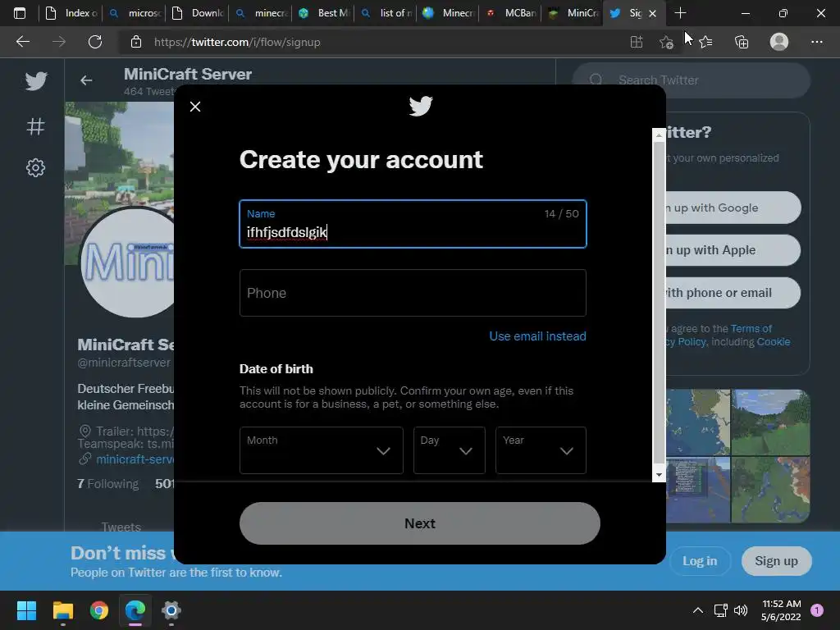
Task: Refresh the current page
Action: [95, 42]
